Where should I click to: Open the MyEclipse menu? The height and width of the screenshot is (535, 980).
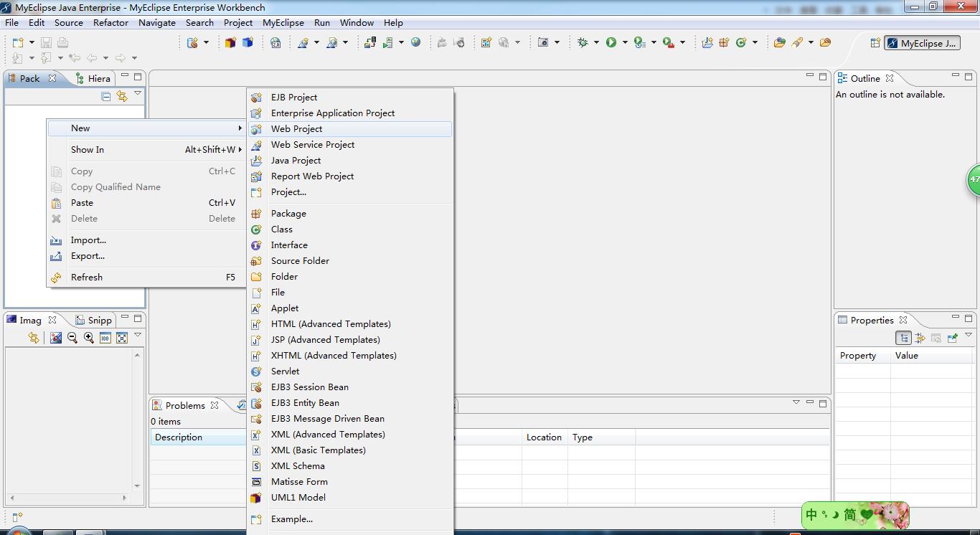[283, 22]
